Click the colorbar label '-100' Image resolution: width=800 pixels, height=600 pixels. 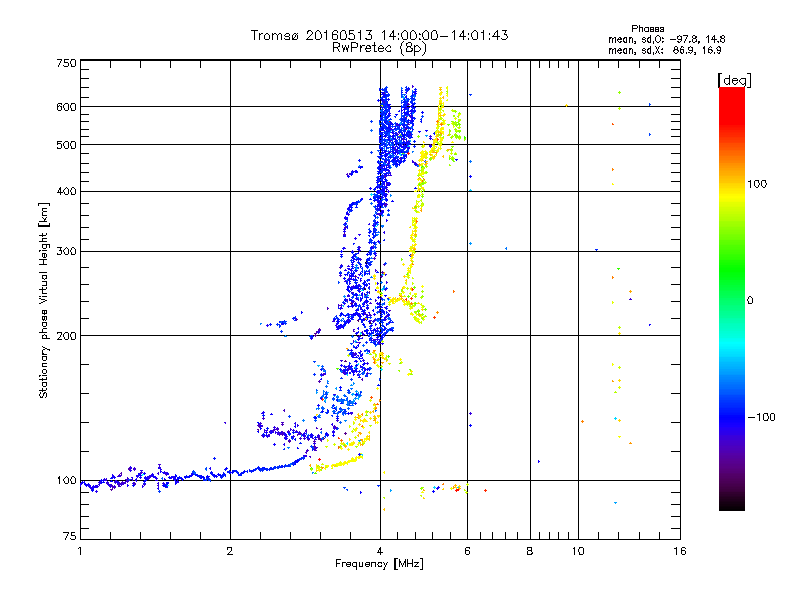tap(762, 417)
